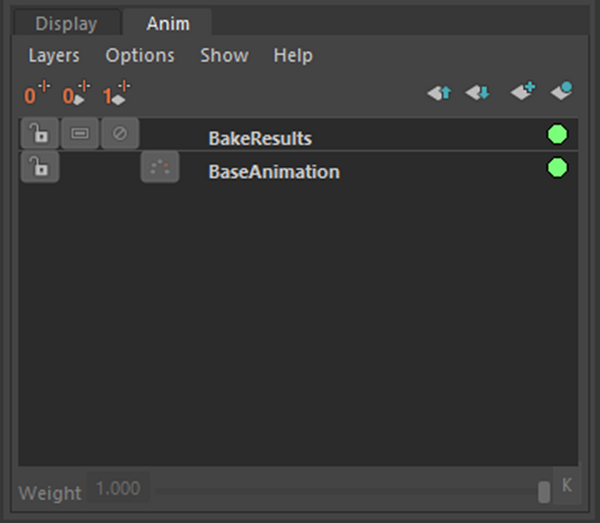The height and width of the screenshot is (523, 600).
Task: Mute the BakeResults layer
Action: pyautogui.click(x=120, y=133)
